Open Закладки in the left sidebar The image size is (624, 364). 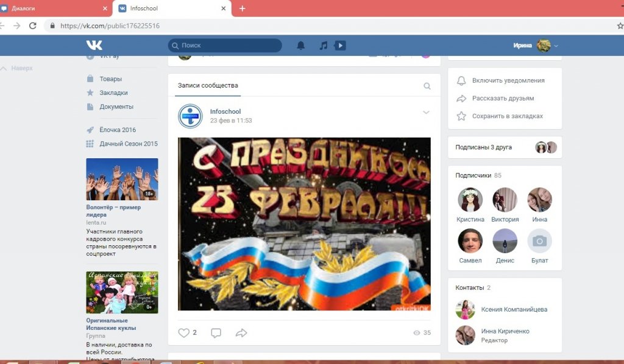pyautogui.click(x=113, y=93)
